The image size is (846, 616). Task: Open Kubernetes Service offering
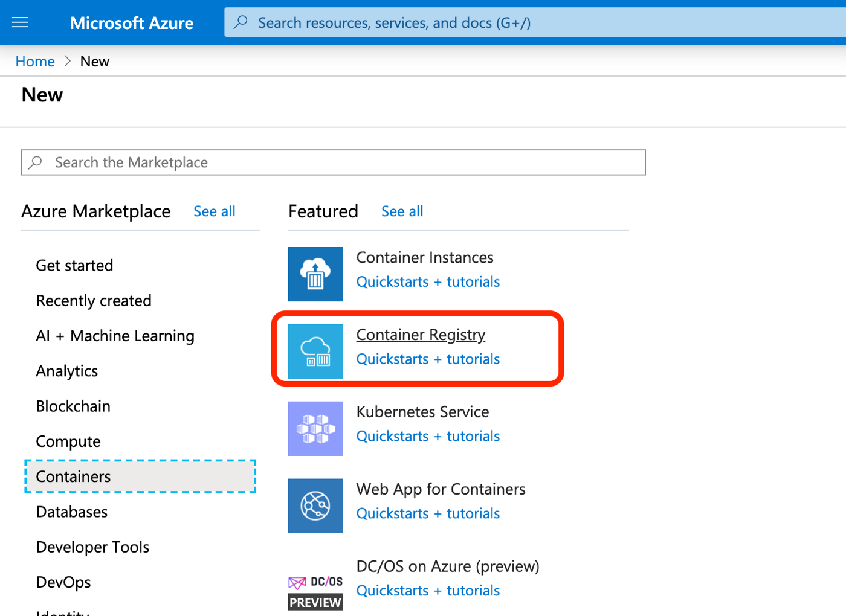click(x=423, y=412)
